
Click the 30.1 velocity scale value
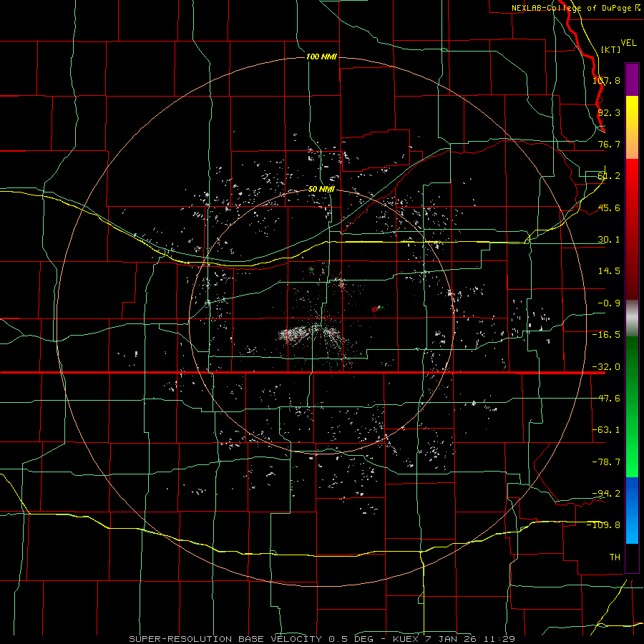[x=609, y=240]
